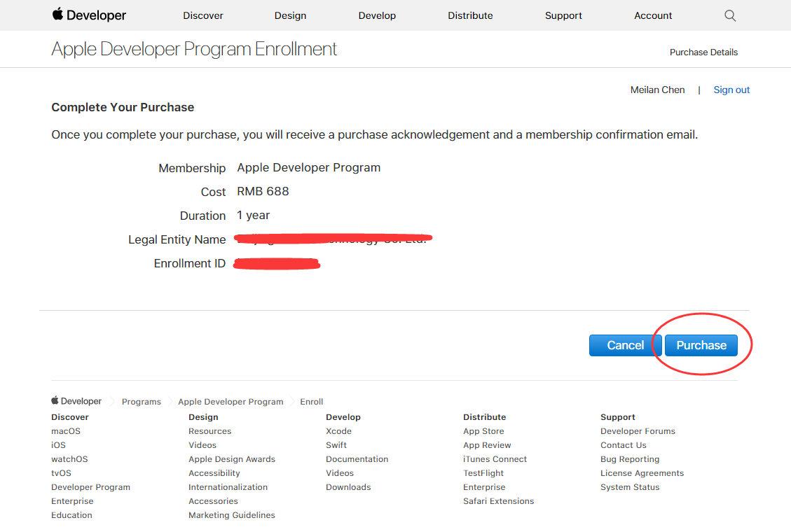Open the tvOS footer link
This screenshot has height=532, width=791.
[61, 473]
